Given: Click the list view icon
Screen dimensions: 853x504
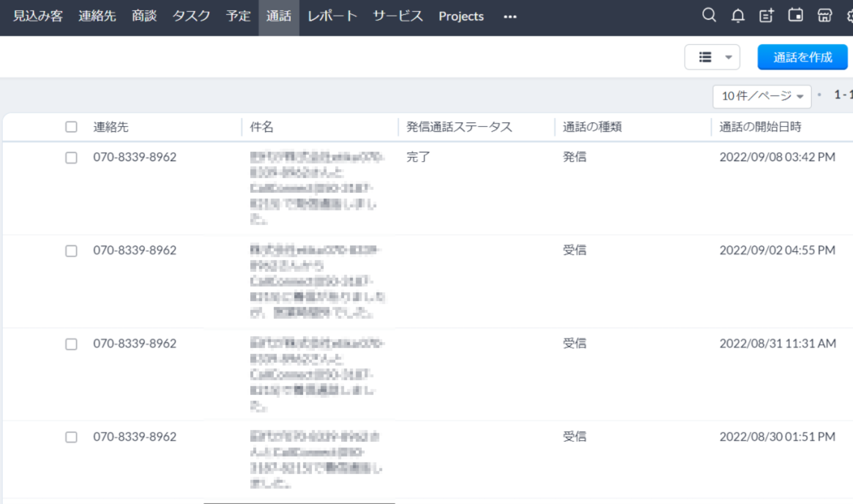Looking at the screenshot, I should pyautogui.click(x=705, y=57).
